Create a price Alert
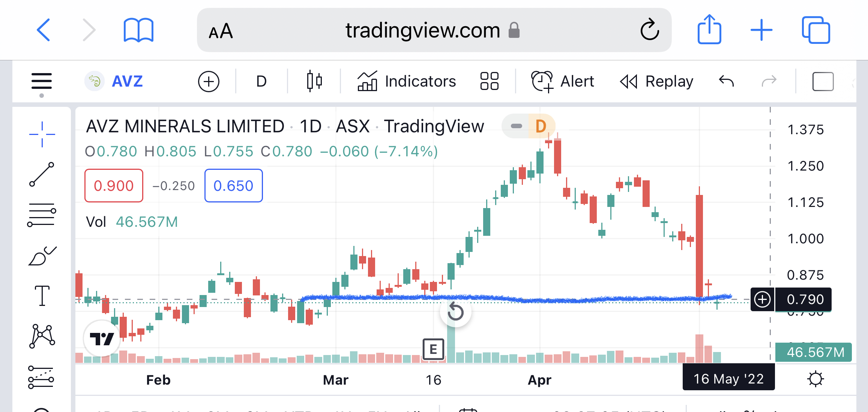The width and height of the screenshot is (868, 412). tap(563, 81)
